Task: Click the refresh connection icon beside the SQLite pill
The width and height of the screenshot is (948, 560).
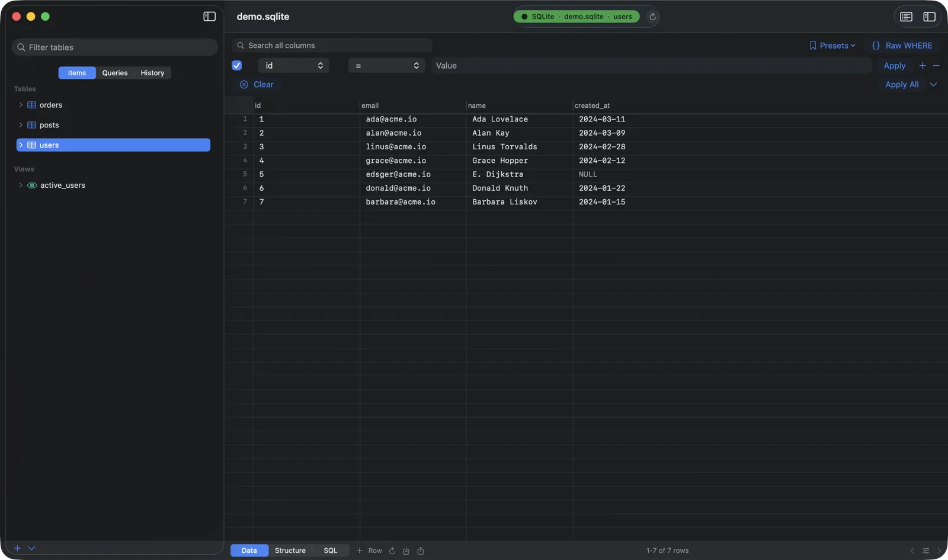Action: [652, 17]
